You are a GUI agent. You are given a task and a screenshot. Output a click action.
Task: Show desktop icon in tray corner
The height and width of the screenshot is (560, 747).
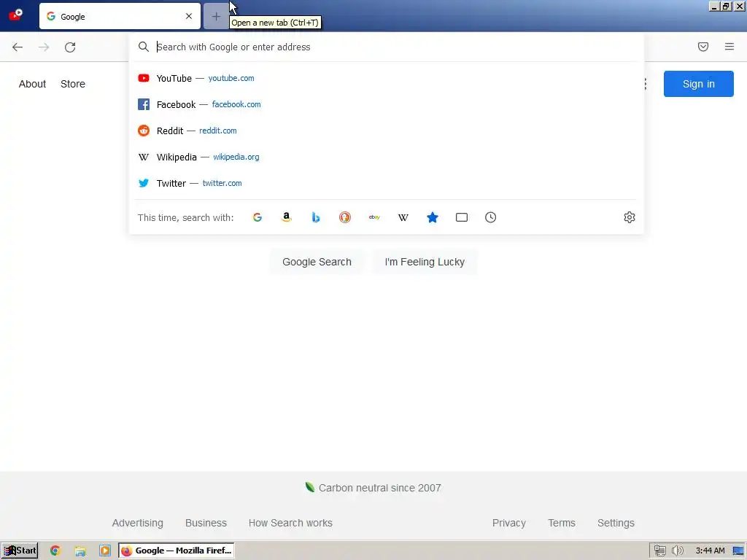click(x=738, y=551)
